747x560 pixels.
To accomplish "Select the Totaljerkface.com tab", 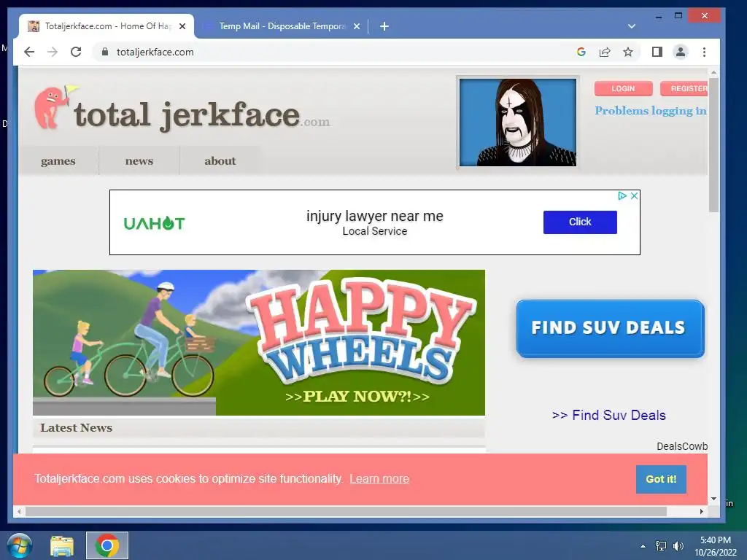I will pyautogui.click(x=107, y=26).
